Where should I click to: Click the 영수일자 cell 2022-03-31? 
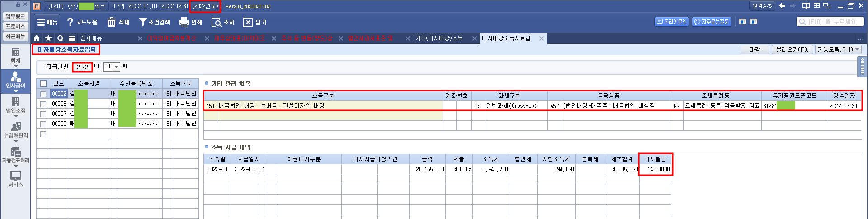pyautogui.click(x=844, y=106)
